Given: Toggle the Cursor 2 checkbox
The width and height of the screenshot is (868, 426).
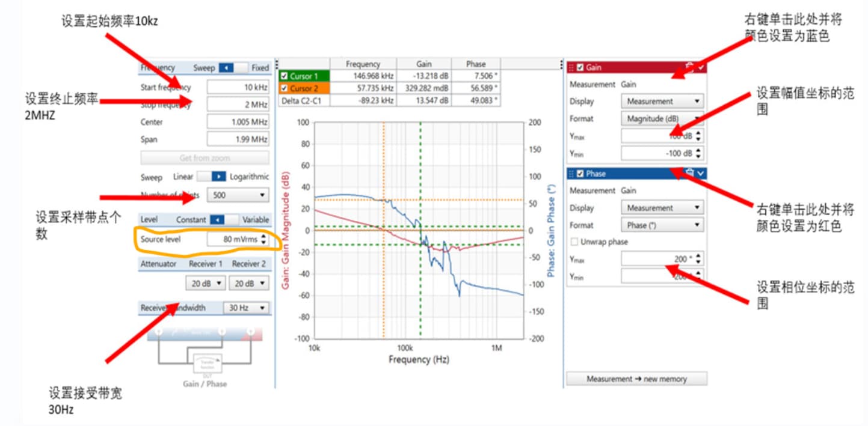Looking at the screenshot, I should click(284, 88).
